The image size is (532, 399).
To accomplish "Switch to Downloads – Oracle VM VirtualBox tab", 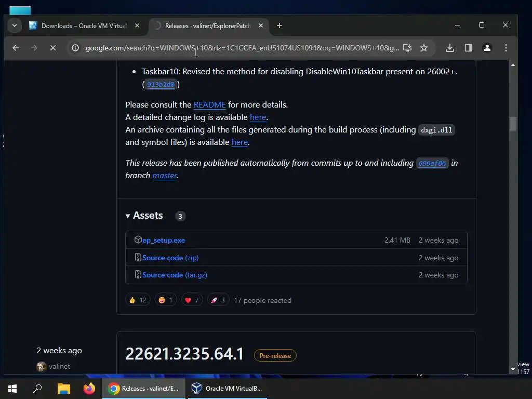I will (x=85, y=26).
